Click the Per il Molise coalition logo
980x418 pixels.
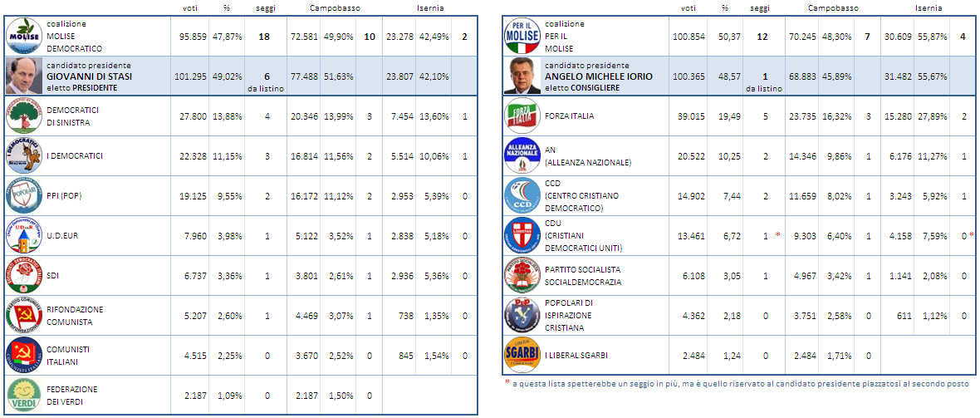[523, 36]
